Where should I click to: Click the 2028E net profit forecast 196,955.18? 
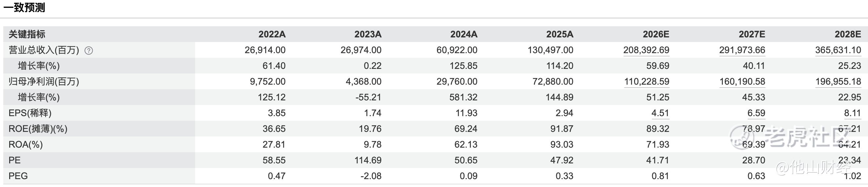pyautogui.click(x=838, y=82)
